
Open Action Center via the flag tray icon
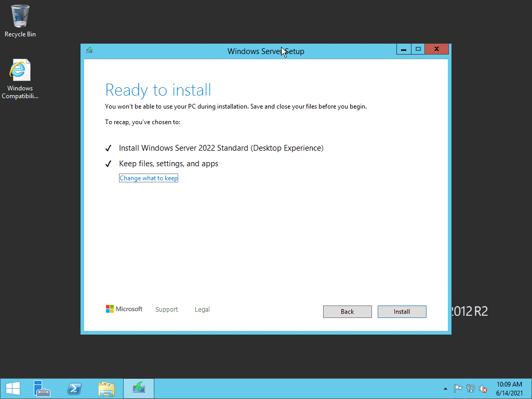[x=458, y=388]
